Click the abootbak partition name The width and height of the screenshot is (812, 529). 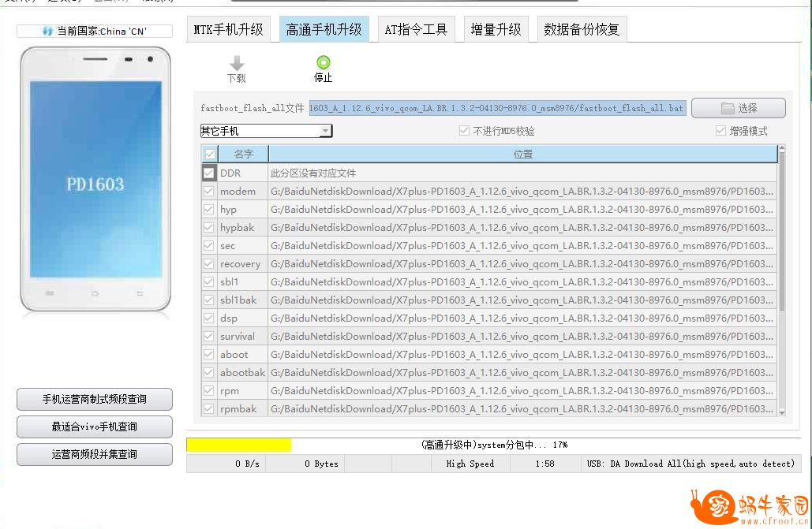(242, 372)
